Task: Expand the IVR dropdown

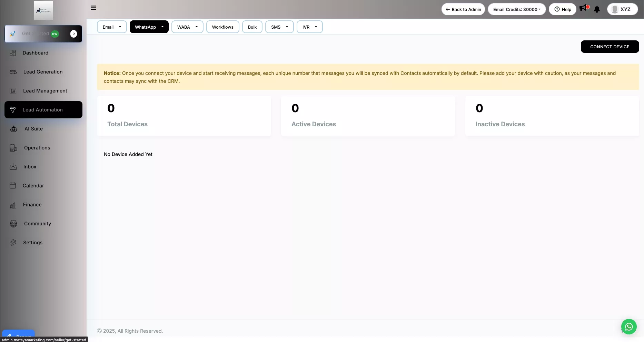Action: coord(309,27)
